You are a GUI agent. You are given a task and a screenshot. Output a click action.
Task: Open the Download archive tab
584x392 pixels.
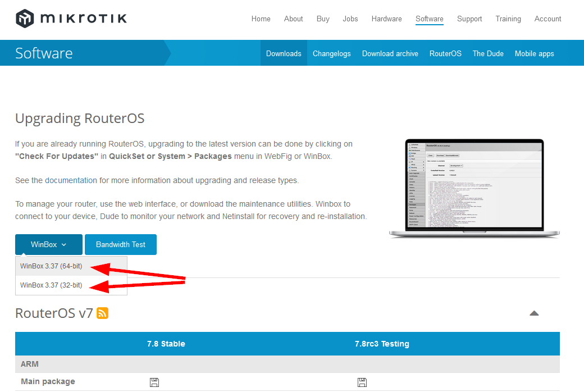point(390,53)
